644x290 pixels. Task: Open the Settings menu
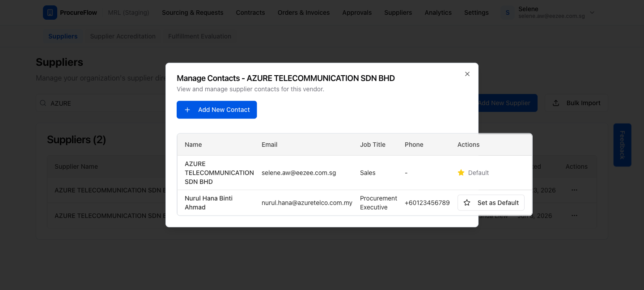click(x=476, y=13)
